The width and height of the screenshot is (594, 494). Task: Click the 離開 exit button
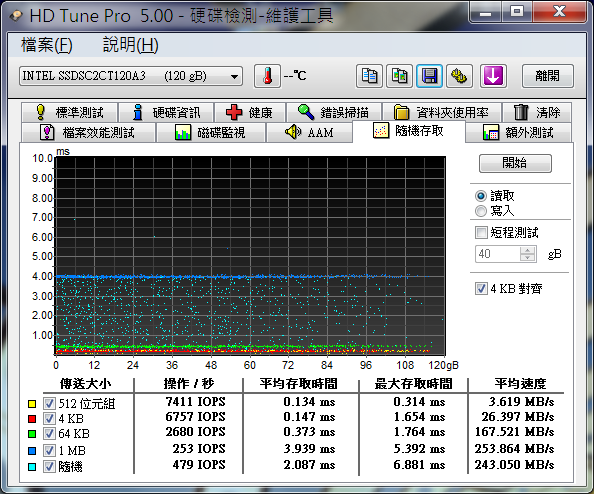coord(547,76)
